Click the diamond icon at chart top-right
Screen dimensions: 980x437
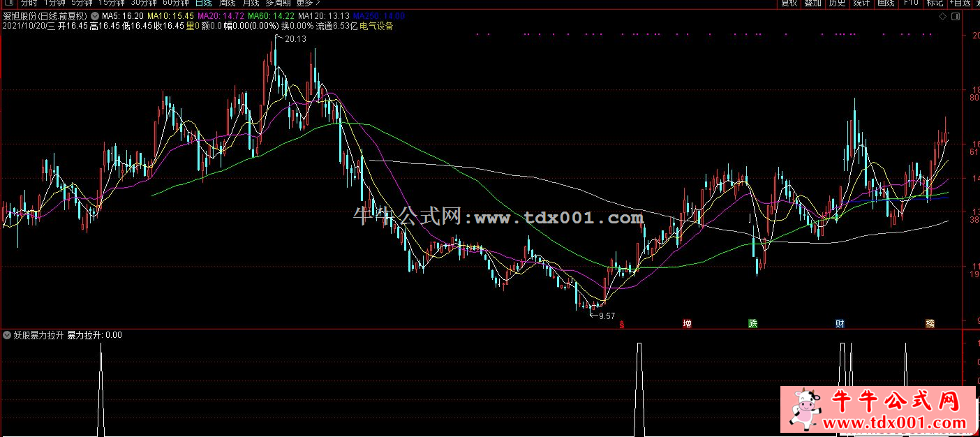(x=944, y=15)
